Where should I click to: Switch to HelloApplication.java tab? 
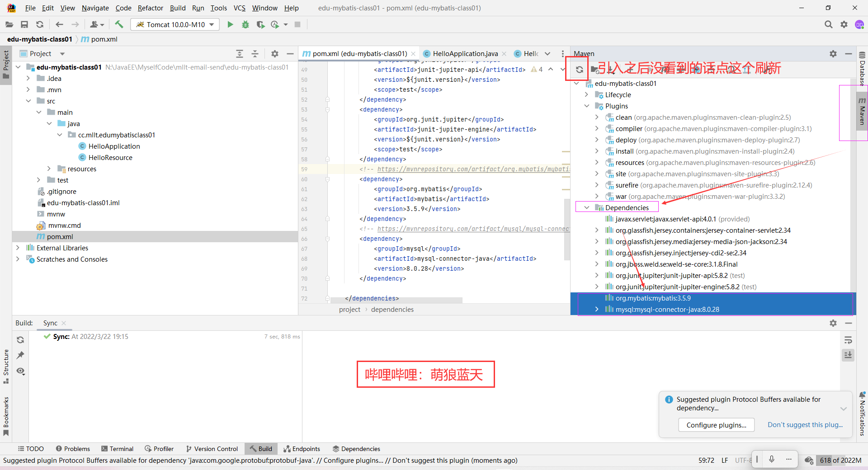pos(465,54)
